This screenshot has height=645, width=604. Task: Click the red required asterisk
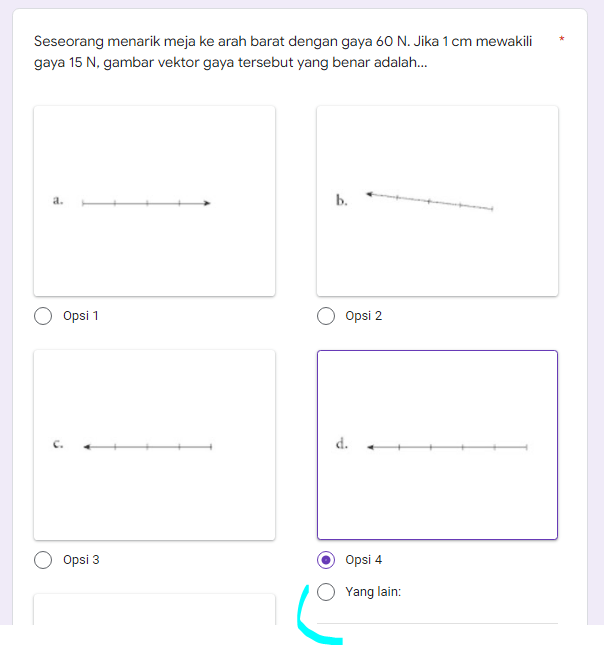(x=562, y=41)
